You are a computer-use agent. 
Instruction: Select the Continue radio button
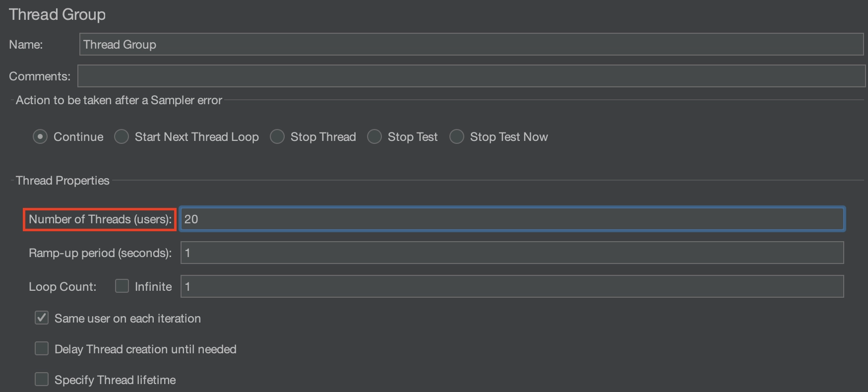point(40,136)
